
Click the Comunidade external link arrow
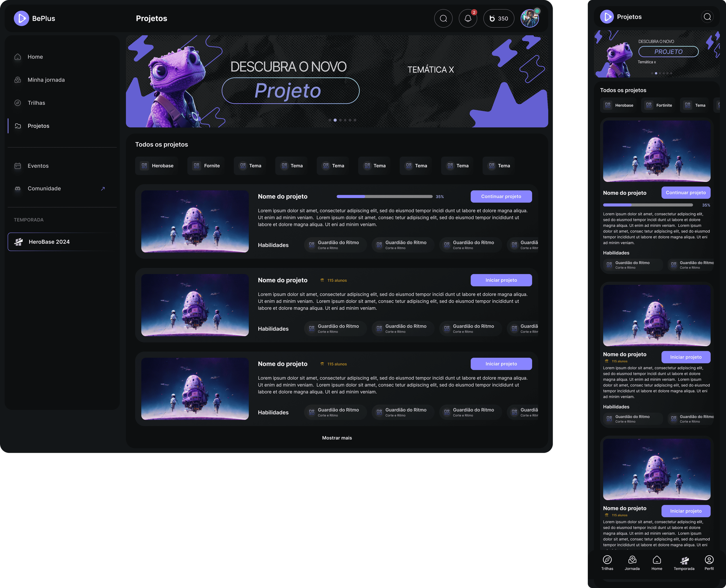(103, 189)
